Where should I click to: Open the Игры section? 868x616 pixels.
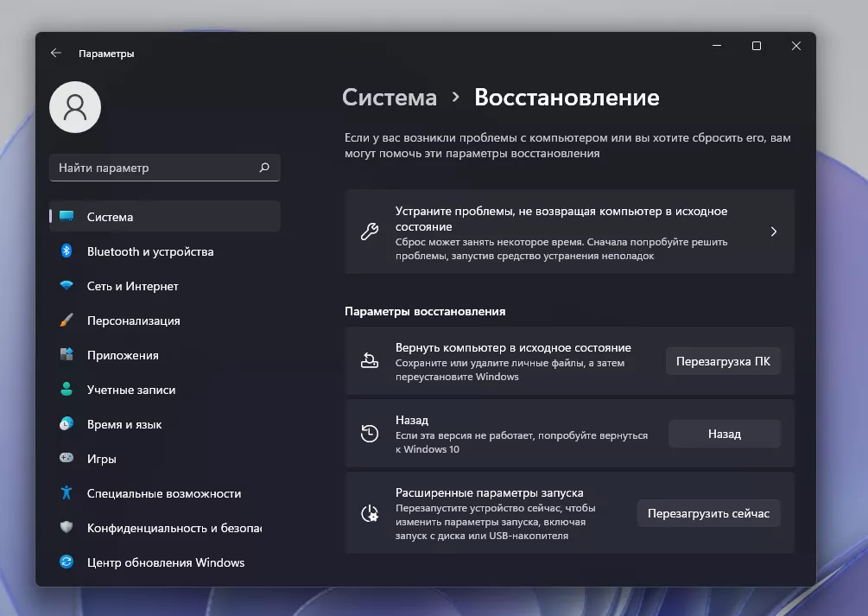tap(164, 459)
